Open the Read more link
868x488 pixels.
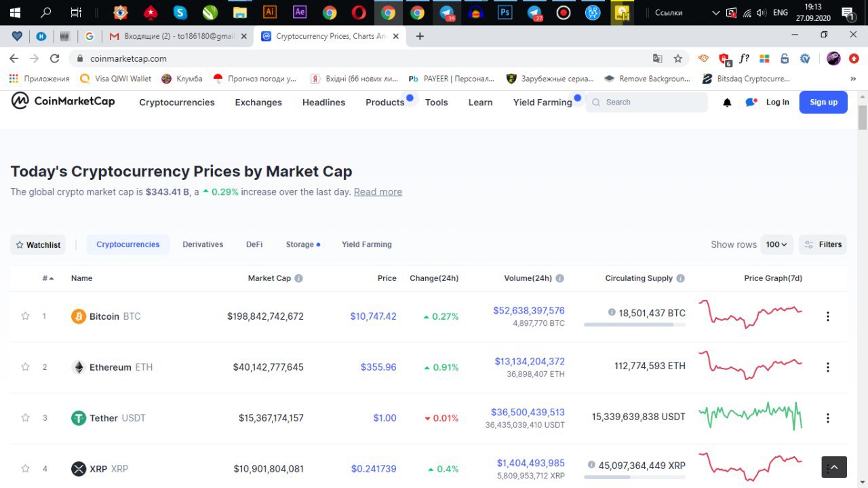pyautogui.click(x=378, y=192)
